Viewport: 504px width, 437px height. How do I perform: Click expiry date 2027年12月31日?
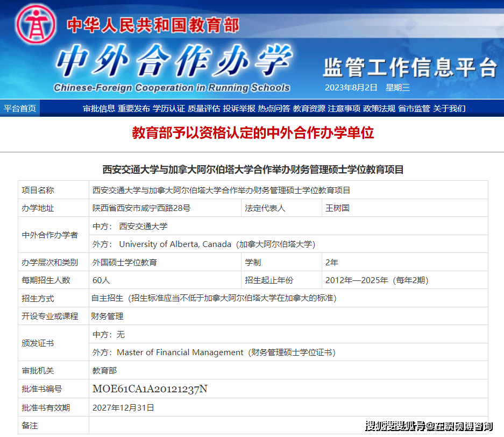(x=123, y=408)
